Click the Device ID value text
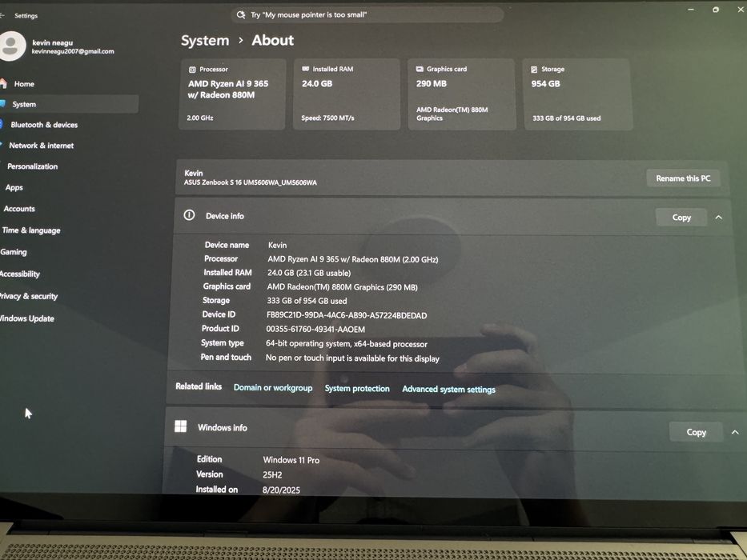747x560 pixels. (347, 315)
